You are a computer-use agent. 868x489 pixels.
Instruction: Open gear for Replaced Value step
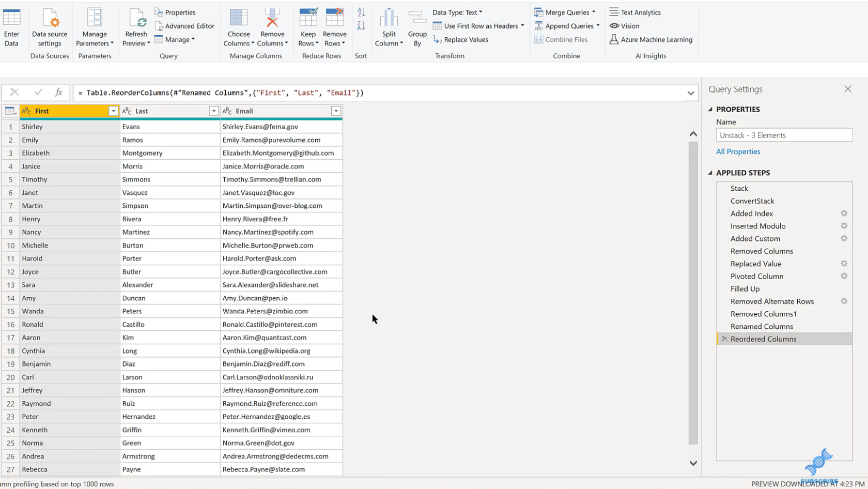click(844, 264)
